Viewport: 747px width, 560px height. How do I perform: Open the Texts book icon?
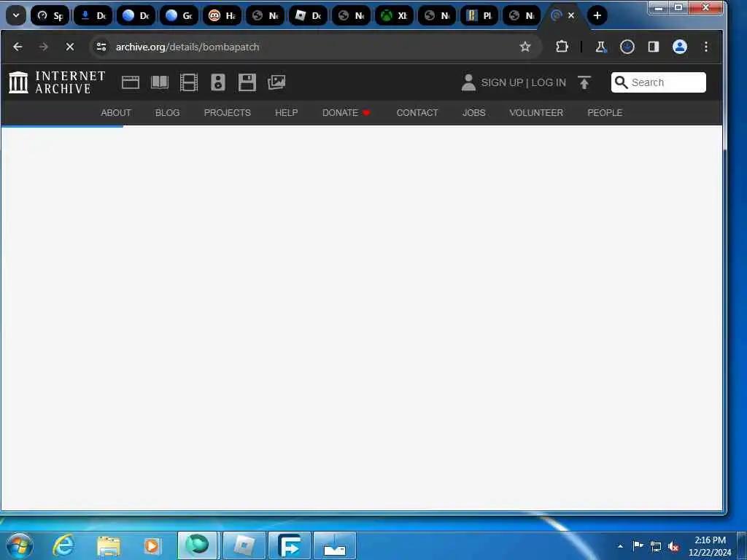point(160,82)
